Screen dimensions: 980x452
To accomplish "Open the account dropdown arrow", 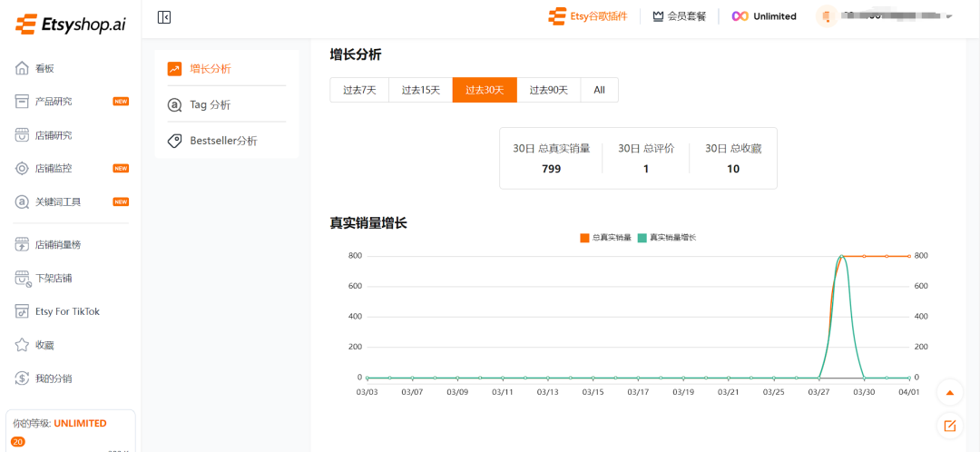I will point(949,17).
